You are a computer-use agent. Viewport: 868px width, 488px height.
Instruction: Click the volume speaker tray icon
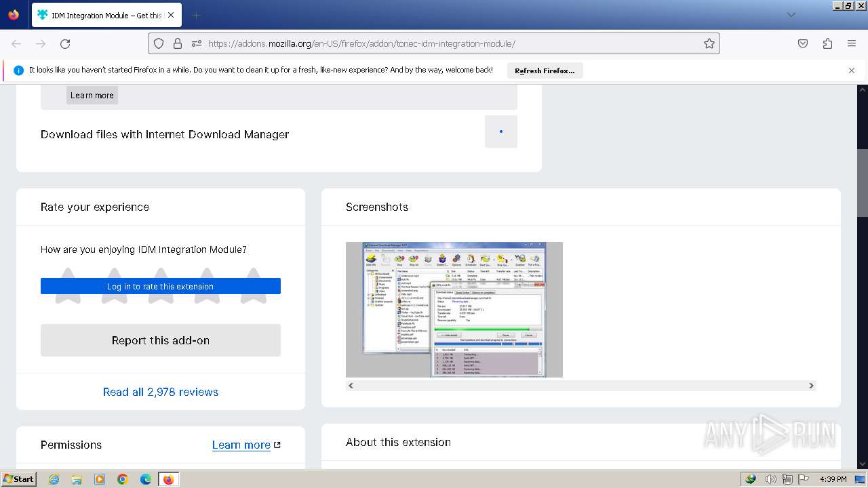pyautogui.click(x=772, y=479)
